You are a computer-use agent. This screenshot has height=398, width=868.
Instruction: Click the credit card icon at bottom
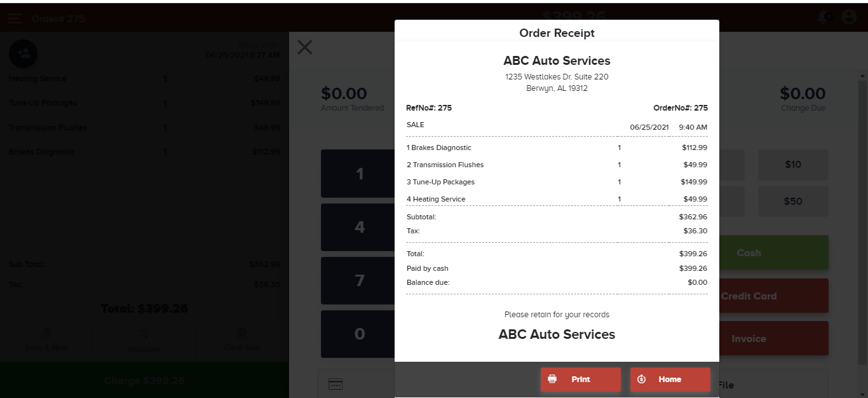(336, 384)
